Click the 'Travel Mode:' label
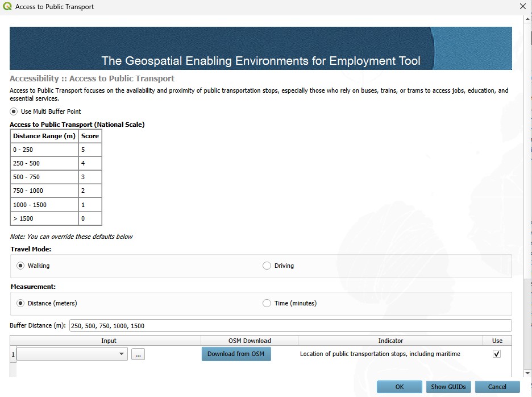Screen dimensions: 532x397 click(x=31, y=249)
